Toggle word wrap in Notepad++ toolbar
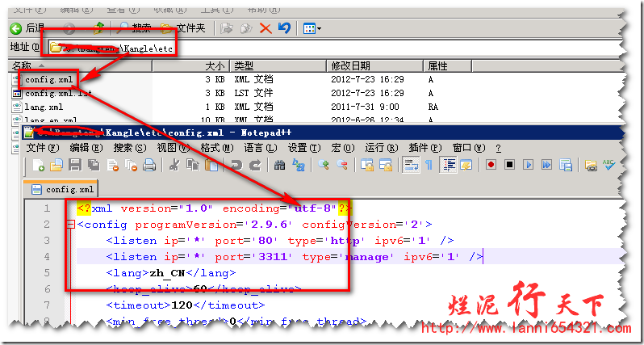 (x=410, y=166)
